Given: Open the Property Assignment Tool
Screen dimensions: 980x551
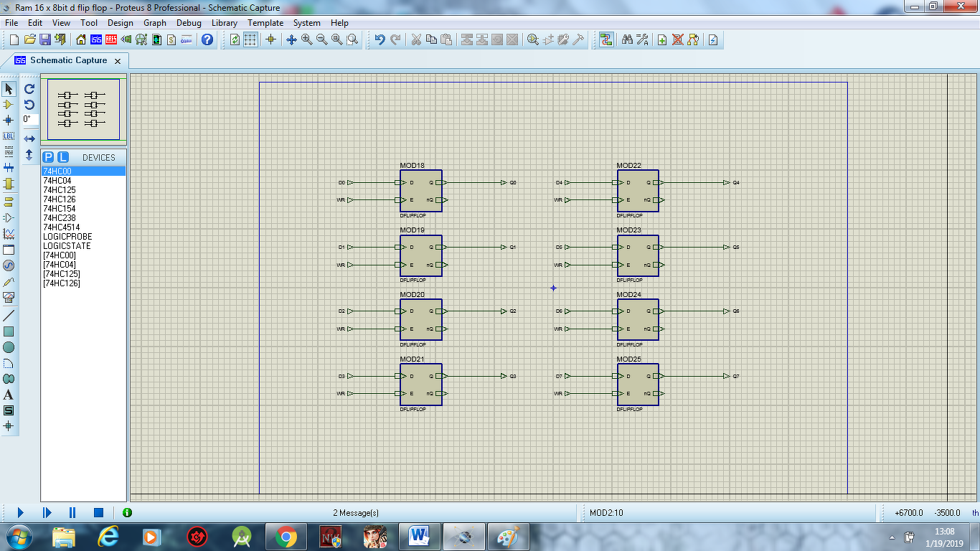Looking at the screenshot, I should click(642, 39).
